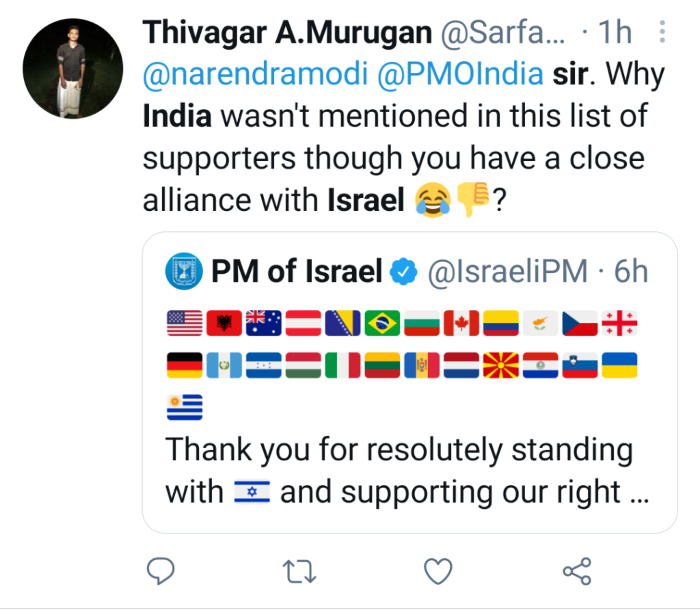
Task: Open the quoted tweet text 'Thank you for resolutely'
Action: [x=399, y=450]
